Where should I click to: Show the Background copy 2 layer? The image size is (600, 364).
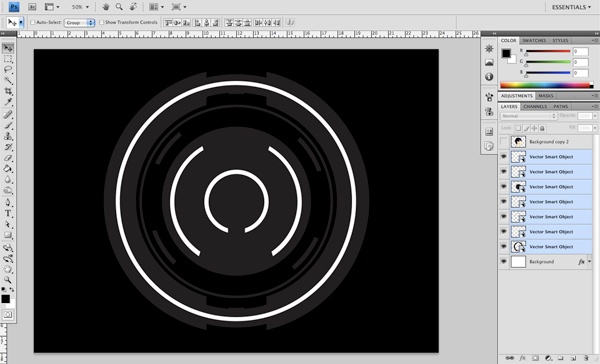tap(504, 142)
